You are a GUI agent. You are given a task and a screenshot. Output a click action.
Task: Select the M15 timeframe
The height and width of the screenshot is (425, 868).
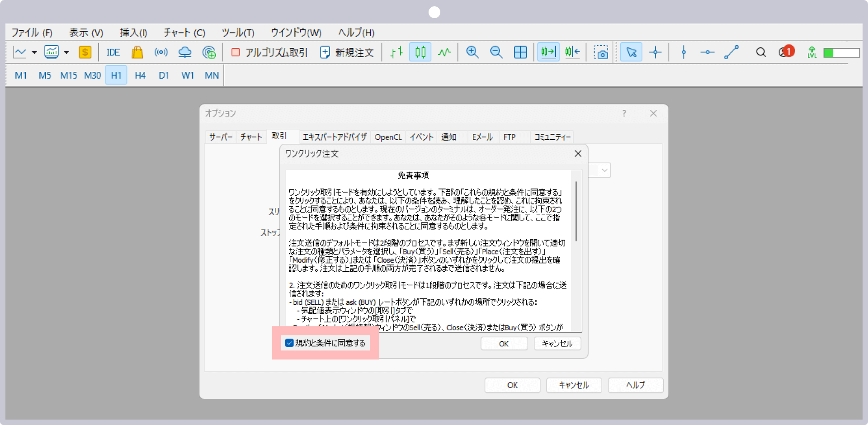point(69,75)
